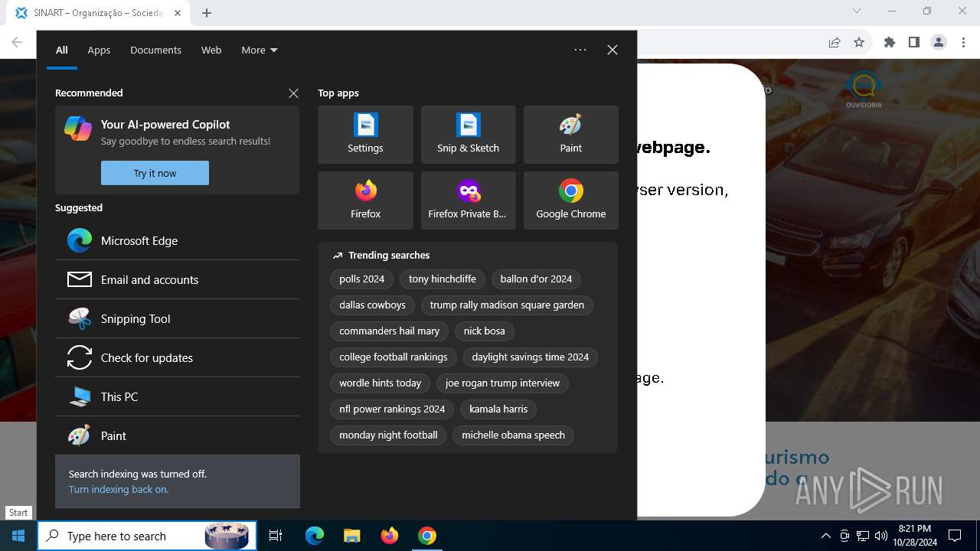The image size is (980, 551).
Task: Open new tab in Chrome
Action: [207, 12]
